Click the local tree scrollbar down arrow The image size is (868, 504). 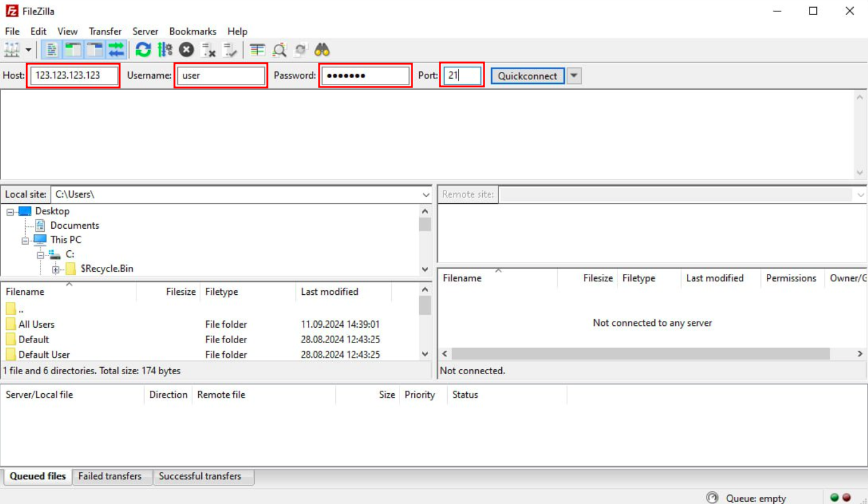(x=425, y=270)
